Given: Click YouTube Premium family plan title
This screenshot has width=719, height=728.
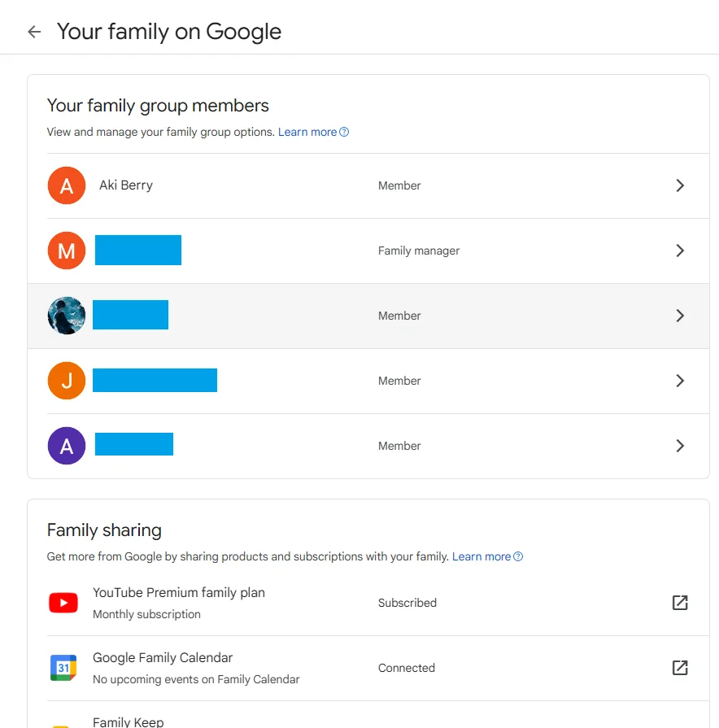Looking at the screenshot, I should click(x=179, y=592).
